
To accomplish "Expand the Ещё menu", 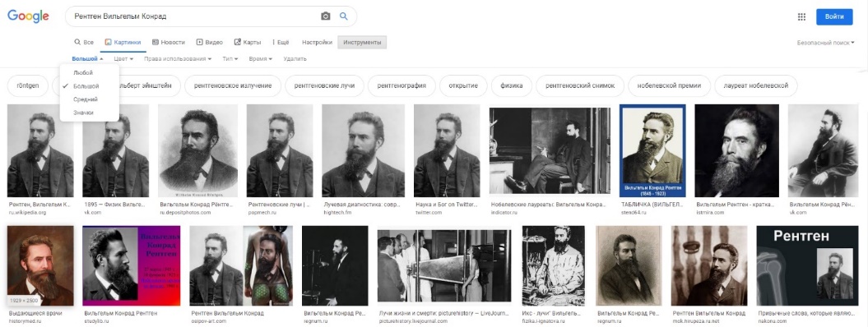I will coord(281,43).
